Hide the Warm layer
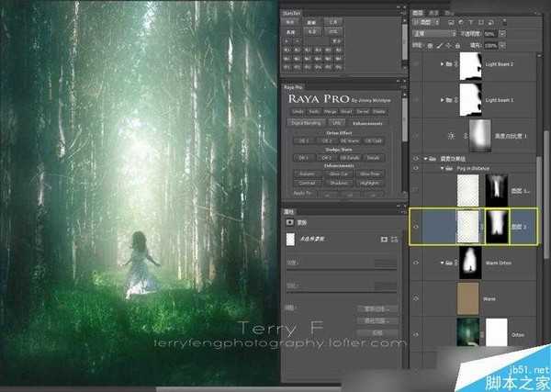The width and height of the screenshot is (551, 392). pyautogui.click(x=416, y=298)
